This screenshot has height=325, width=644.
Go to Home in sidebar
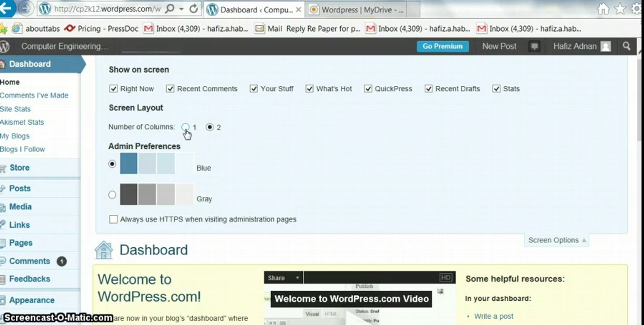click(x=10, y=82)
